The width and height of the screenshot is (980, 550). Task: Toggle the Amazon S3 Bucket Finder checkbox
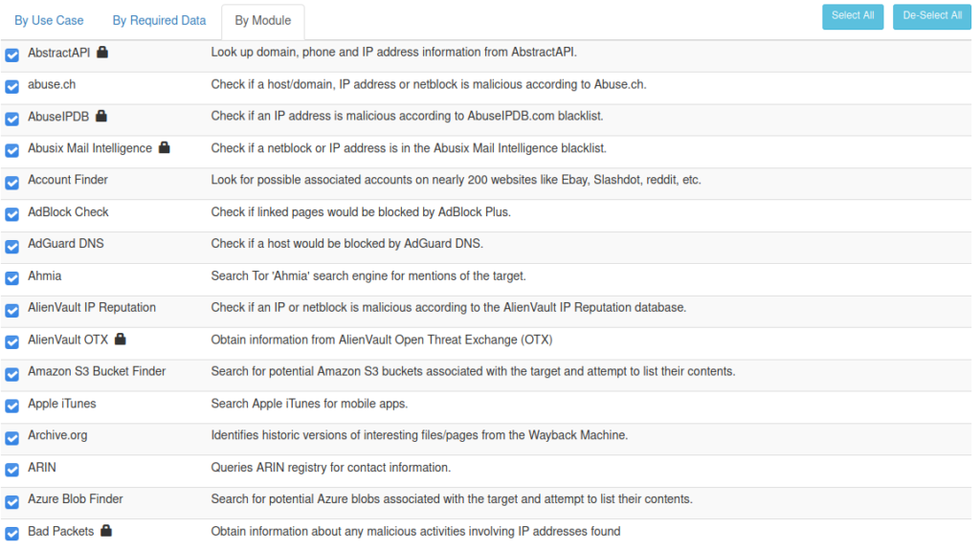[x=11, y=374]
